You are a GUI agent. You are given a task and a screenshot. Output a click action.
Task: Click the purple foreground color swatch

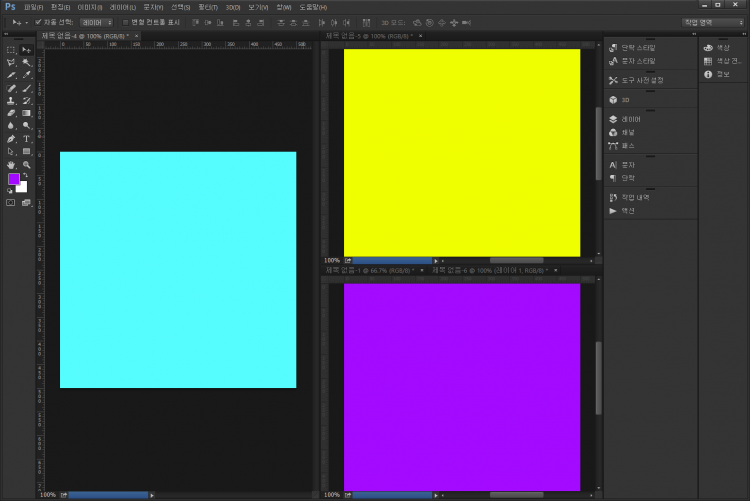point(14,179)
